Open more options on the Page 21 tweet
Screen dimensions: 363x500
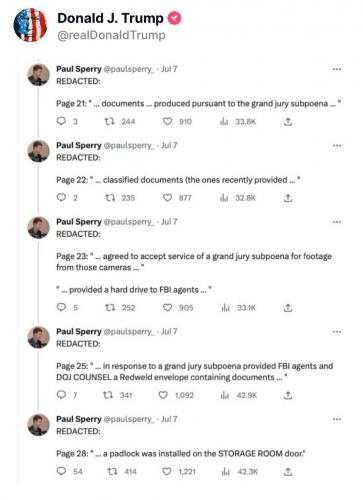point(337,69)
